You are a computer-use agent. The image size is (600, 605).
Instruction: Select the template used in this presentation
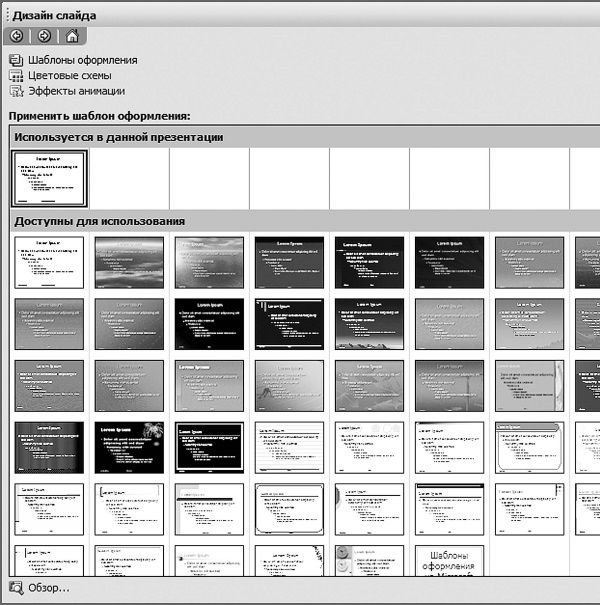[49, 178]
